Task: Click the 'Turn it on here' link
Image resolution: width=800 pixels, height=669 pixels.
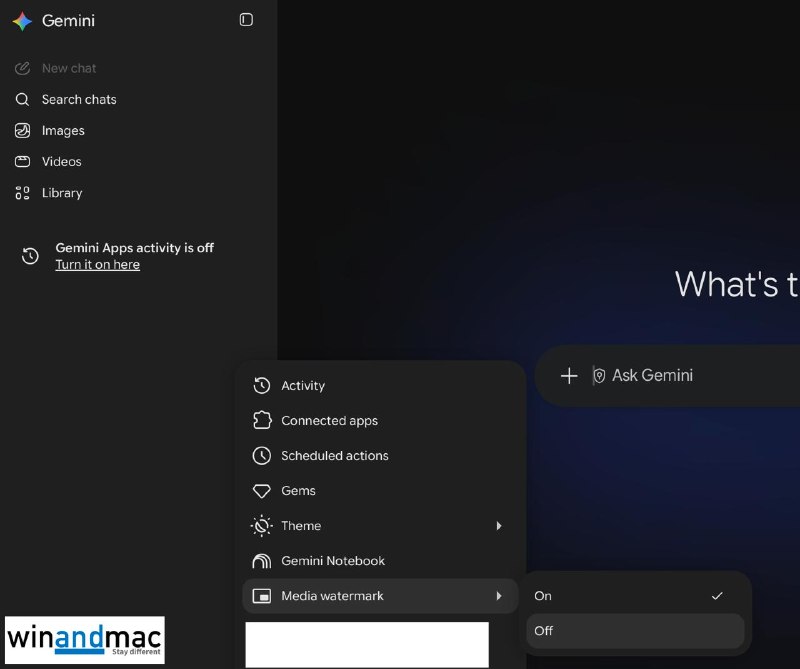Action: pos(97,264)
